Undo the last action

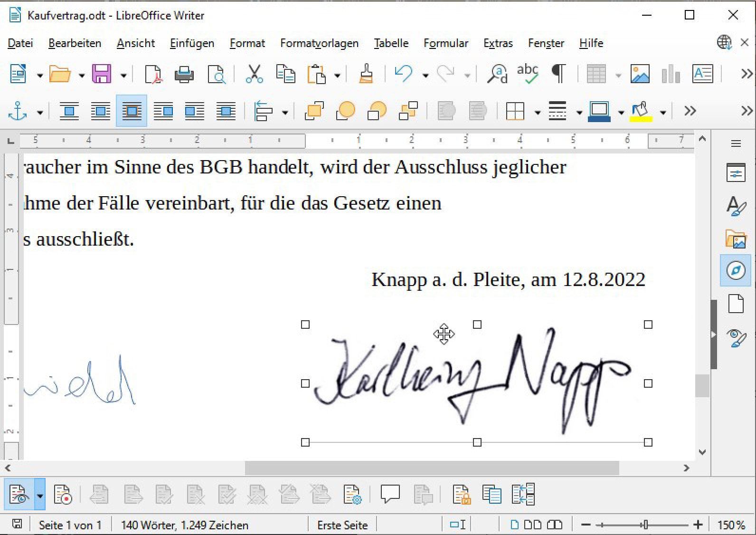404,74
